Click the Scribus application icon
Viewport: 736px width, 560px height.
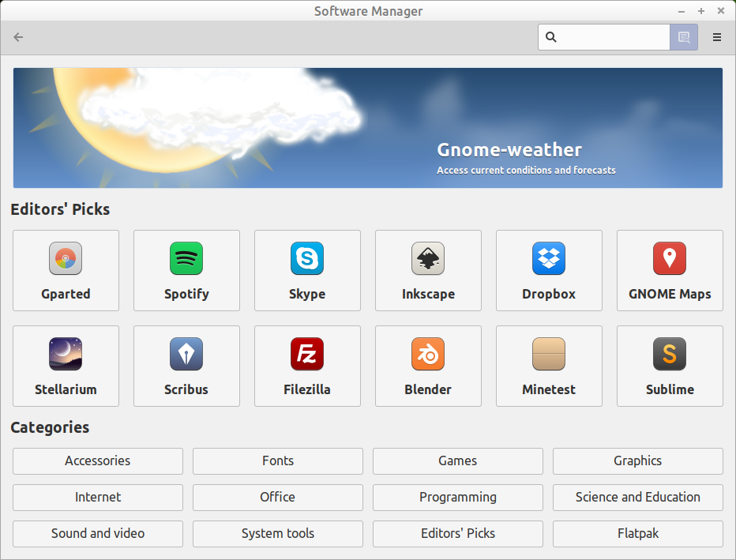pos(186,366)
